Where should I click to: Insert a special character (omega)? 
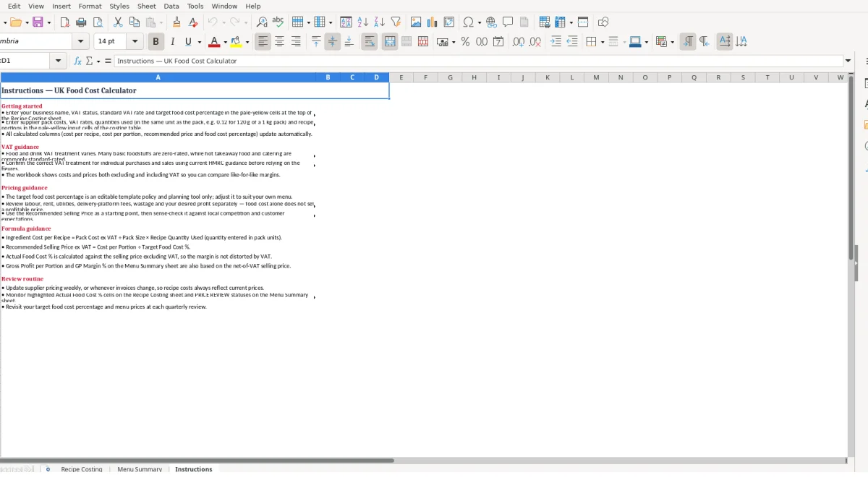pyautogui.click(x=468, y=22)
